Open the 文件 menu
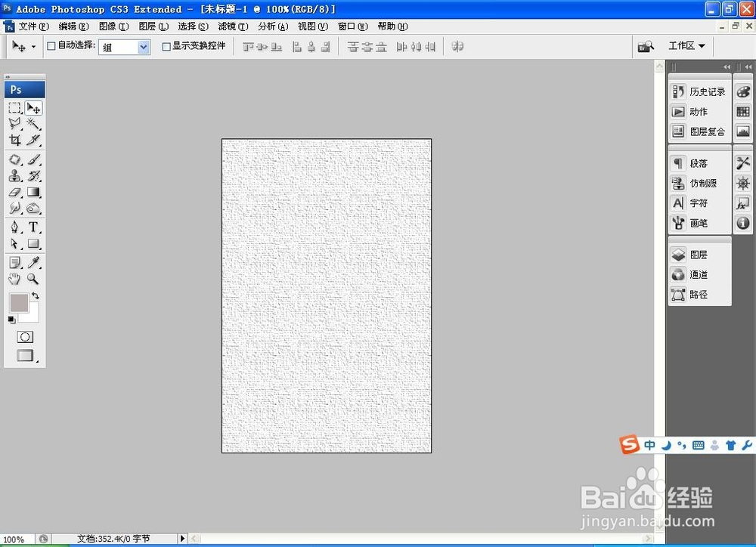 [34, 26]
